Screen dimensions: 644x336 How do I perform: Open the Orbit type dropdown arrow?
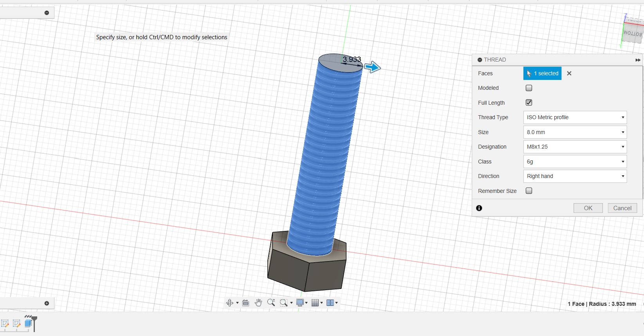(x=237, y=303)
